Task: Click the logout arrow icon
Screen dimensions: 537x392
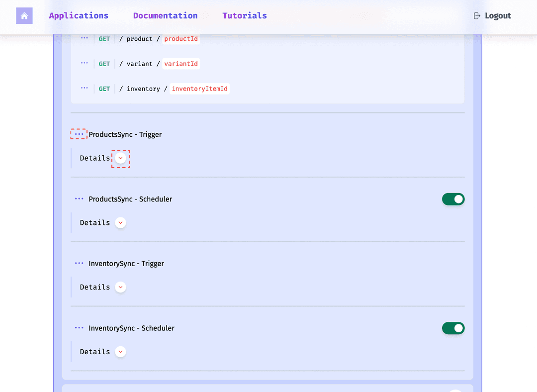Action: [x=477, y=16]
